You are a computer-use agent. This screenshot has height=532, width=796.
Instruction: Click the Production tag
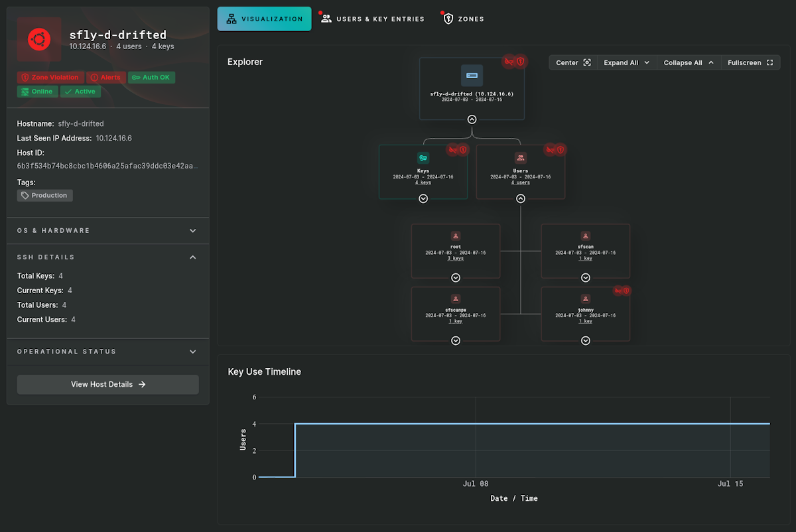(x=44, y=196)
